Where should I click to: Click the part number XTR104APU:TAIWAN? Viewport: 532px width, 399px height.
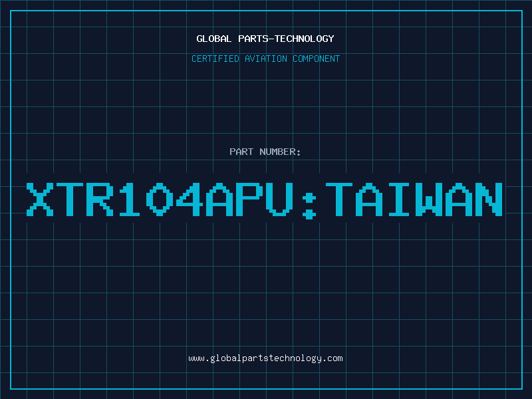tap(265, 200)
